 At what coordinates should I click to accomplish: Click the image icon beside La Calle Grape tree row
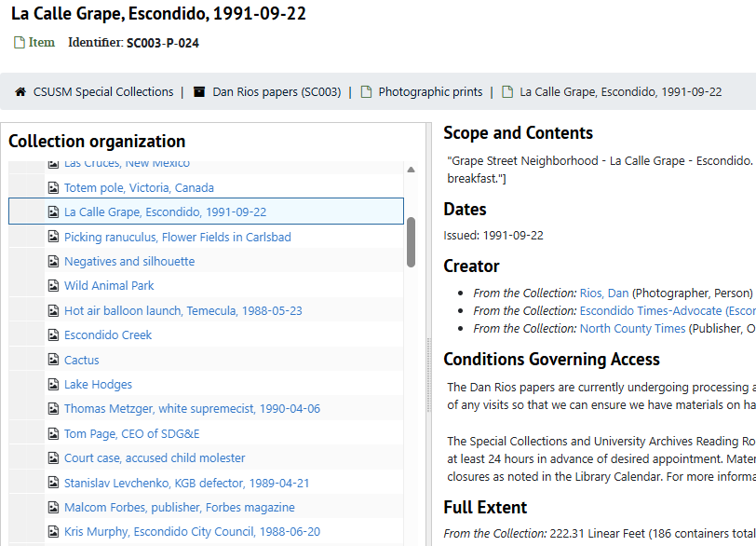click(53, 212)
